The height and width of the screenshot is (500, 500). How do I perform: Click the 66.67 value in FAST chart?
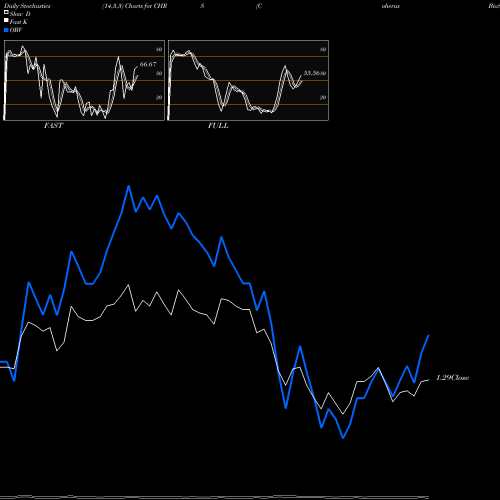tap(148, 64)
